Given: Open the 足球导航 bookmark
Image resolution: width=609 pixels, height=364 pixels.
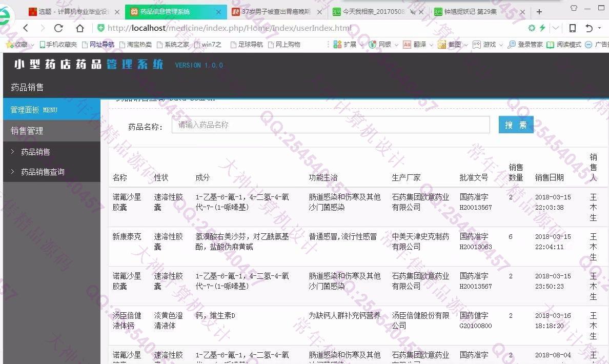Looking at the screenshot, I should pyautogui.click(x=247, y=45).
